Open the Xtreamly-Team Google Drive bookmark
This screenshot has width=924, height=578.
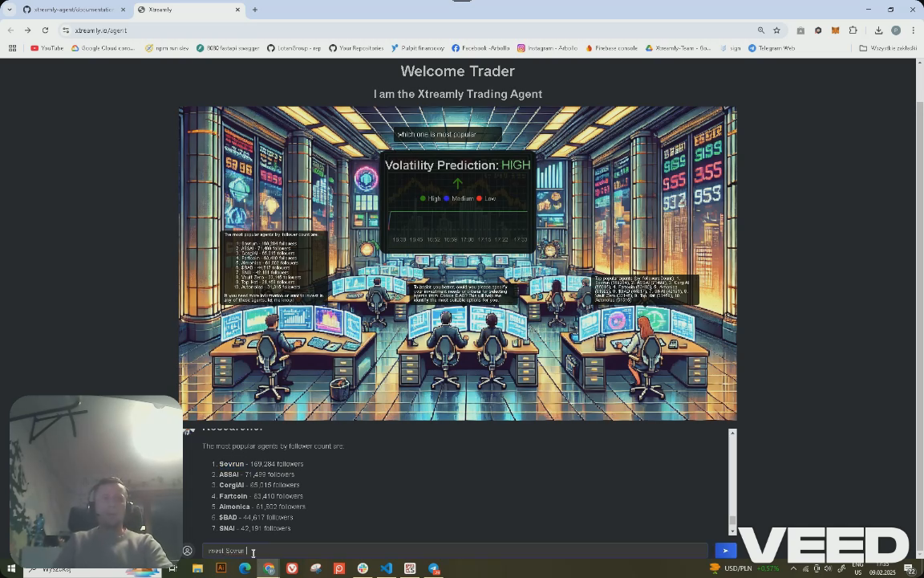tap(679, 48)
